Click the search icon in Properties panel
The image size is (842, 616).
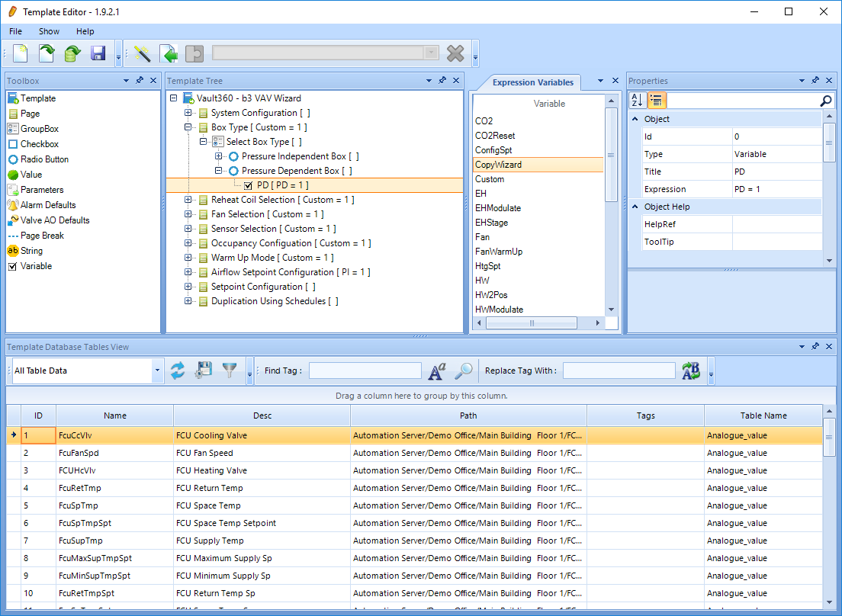click(826, 101)
